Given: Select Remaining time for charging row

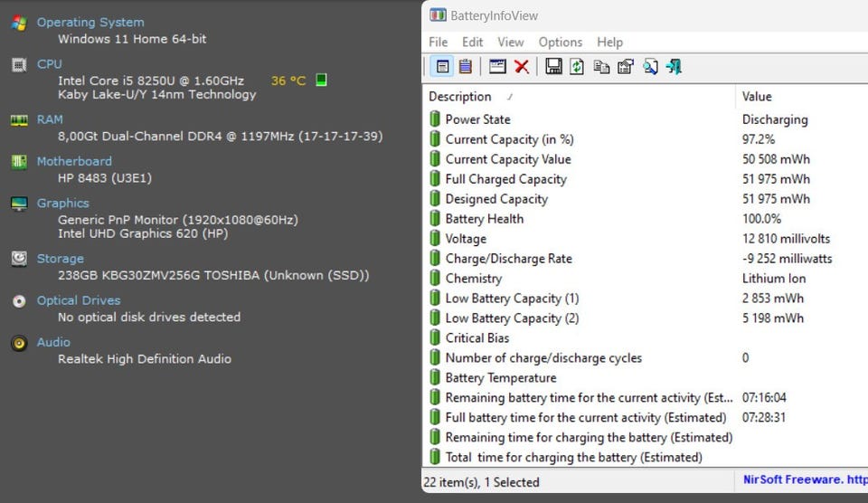Looking at the screenshot, I should pyautogui.click(x=646, y=438).
